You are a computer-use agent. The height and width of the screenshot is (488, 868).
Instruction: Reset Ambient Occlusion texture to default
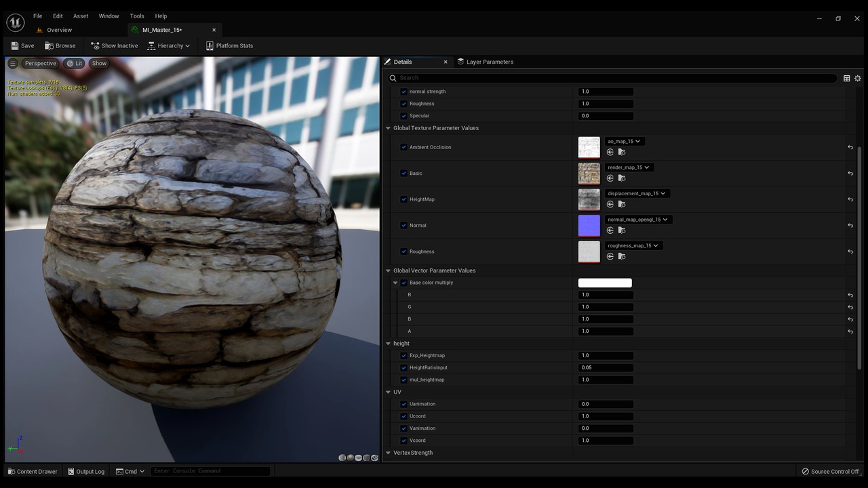[x=850, y=147]
